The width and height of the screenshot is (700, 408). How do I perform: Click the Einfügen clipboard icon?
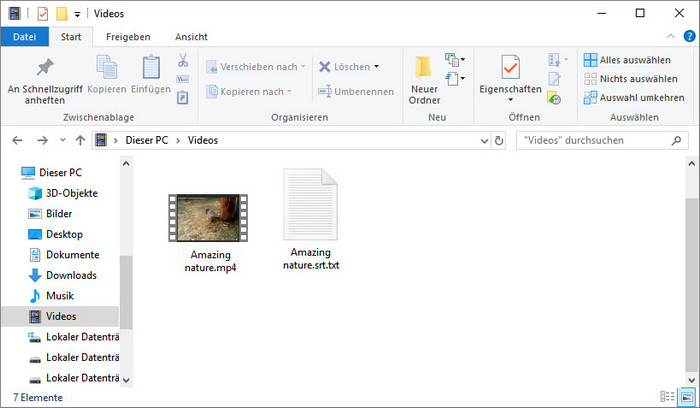(151, 68)
